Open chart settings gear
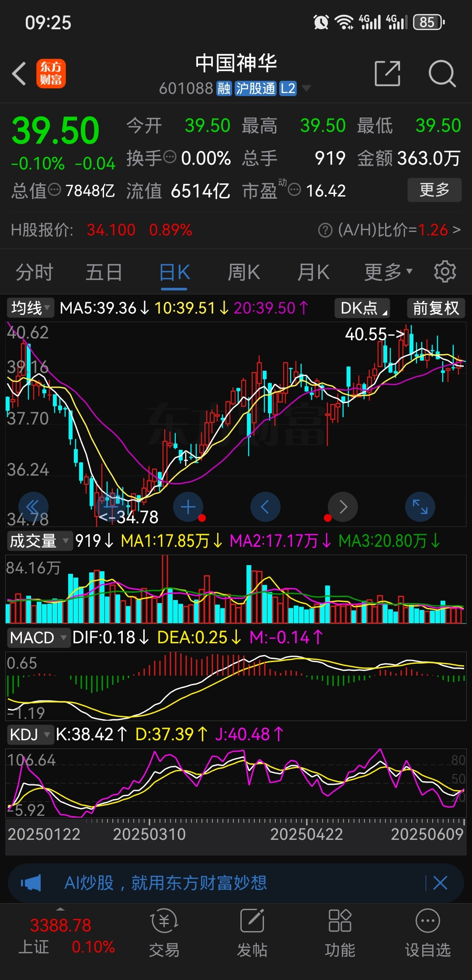 (x=445, y=272)
